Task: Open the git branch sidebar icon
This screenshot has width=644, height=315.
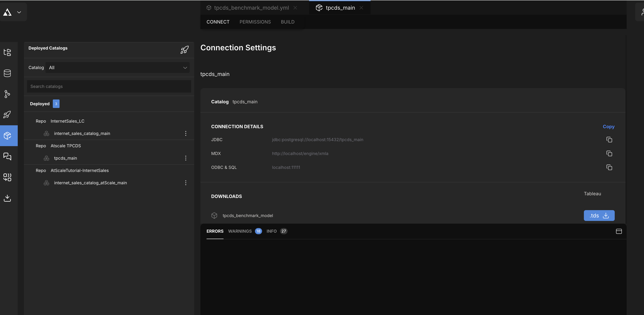Action: tap(7, 94)
